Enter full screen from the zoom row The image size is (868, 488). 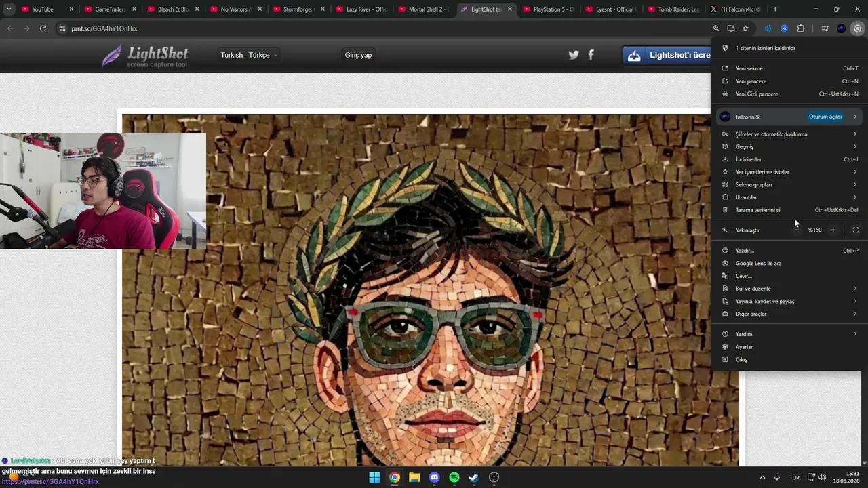tap(856, 230)
